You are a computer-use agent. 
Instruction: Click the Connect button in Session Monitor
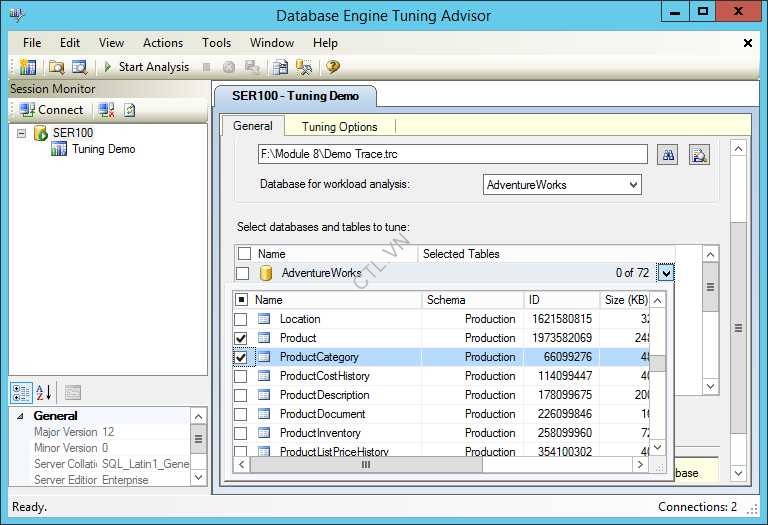click(52, 110)
